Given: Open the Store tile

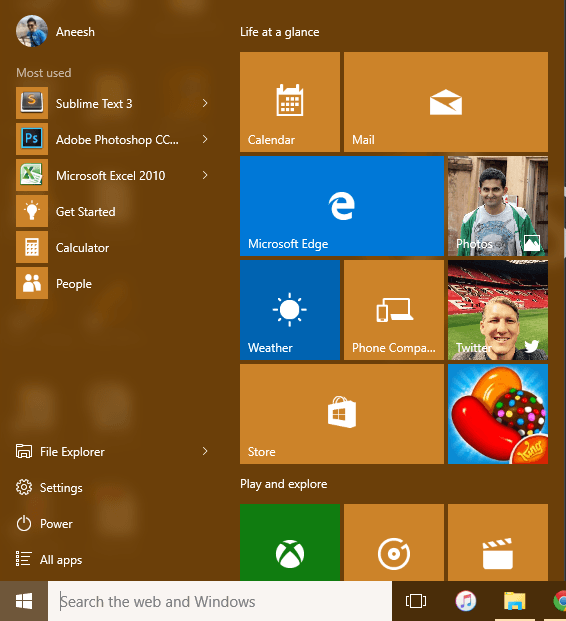Looking at the screenshot, I should 342,414.
